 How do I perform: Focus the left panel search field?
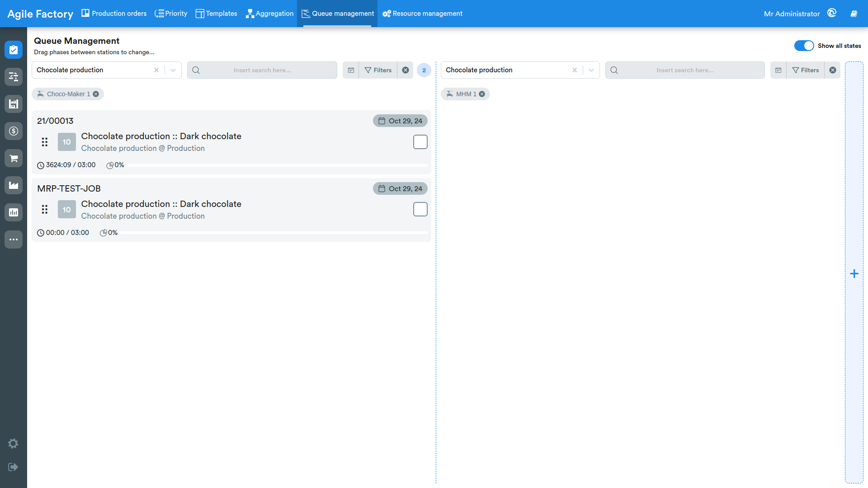262,70
